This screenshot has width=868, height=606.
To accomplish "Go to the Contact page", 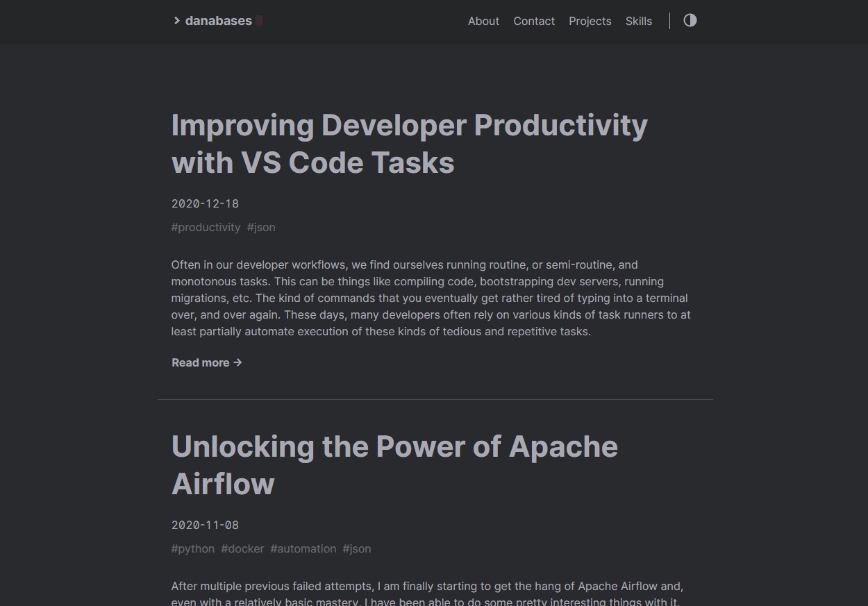I will (533, 21).
